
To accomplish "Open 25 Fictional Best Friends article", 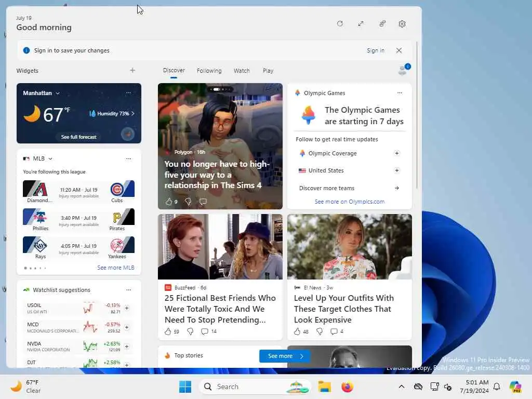I will 220,309.
